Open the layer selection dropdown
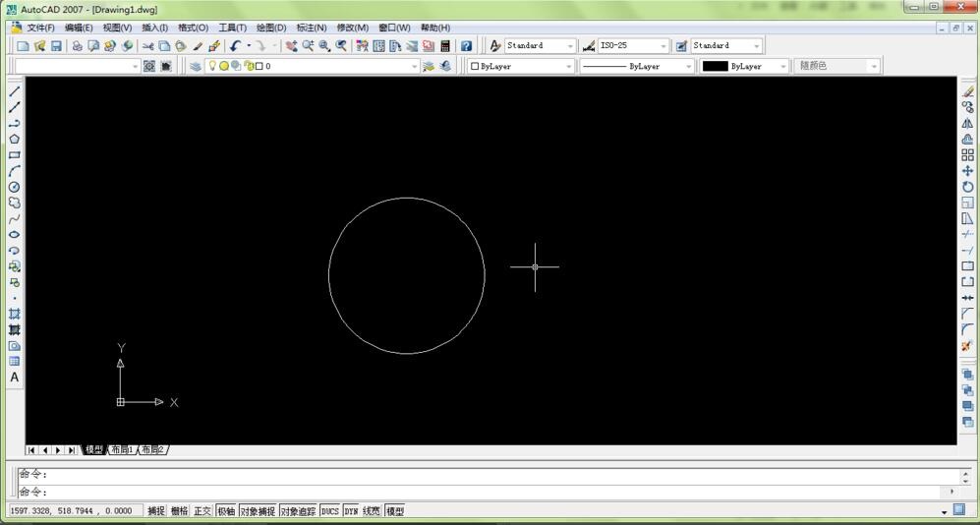The width and height of the screenshot is (980, 525). (x=414, y=66)
